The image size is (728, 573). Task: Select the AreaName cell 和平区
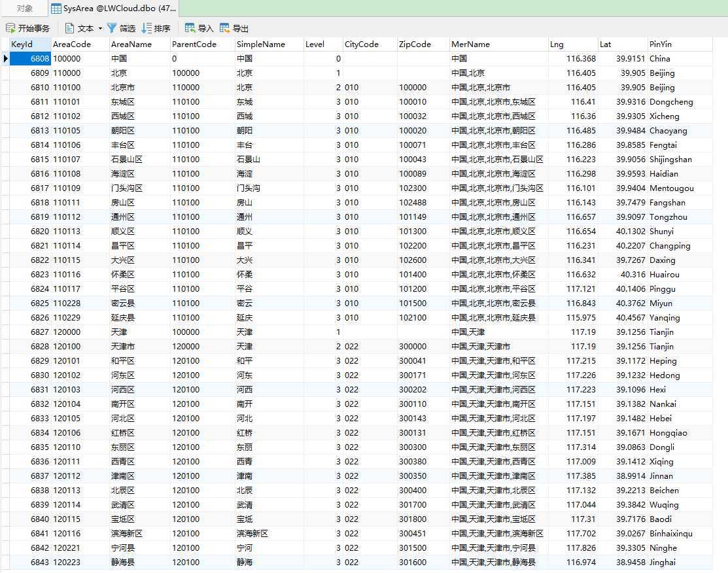(x=139, y=361)
